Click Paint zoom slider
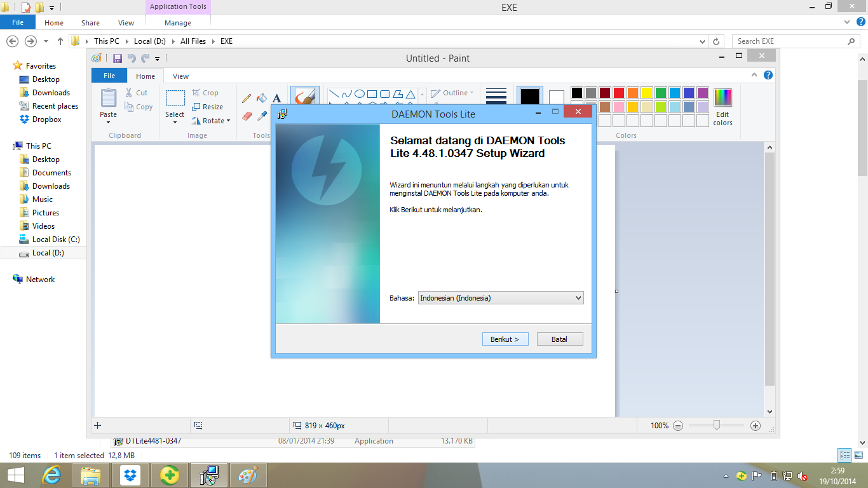 click(717, 426)
